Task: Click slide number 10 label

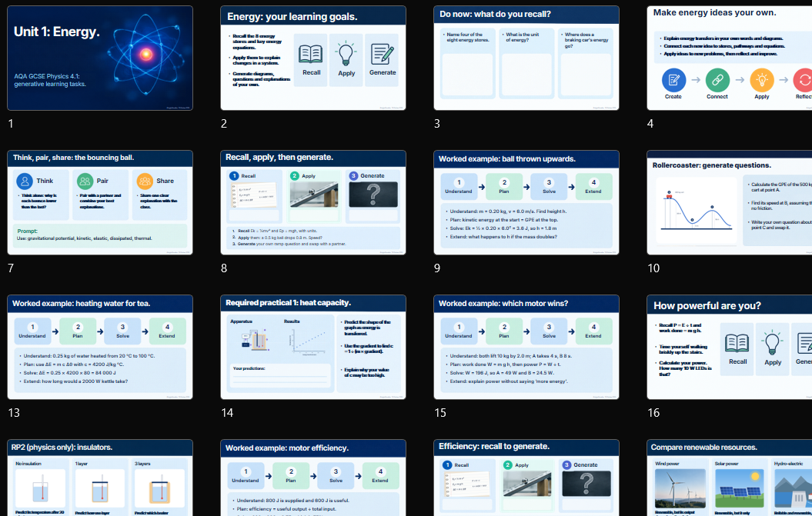Action: [653, 268]
